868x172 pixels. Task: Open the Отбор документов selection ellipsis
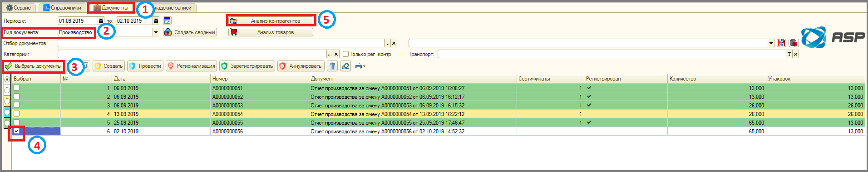coord(387,43)
